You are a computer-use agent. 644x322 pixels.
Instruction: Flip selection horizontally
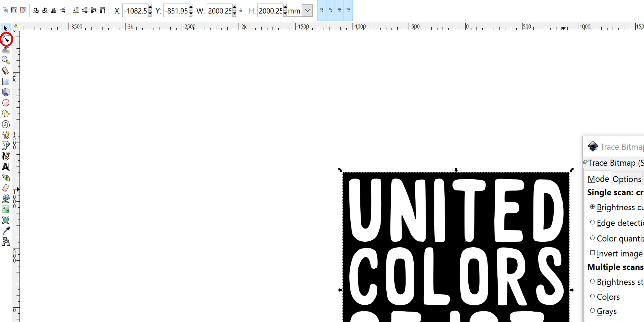tap(54, 11)
